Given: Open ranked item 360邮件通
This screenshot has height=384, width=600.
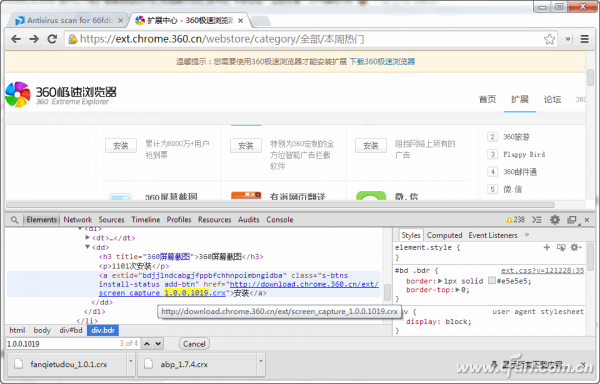Looking at the screenshot, I should point(520,172).
